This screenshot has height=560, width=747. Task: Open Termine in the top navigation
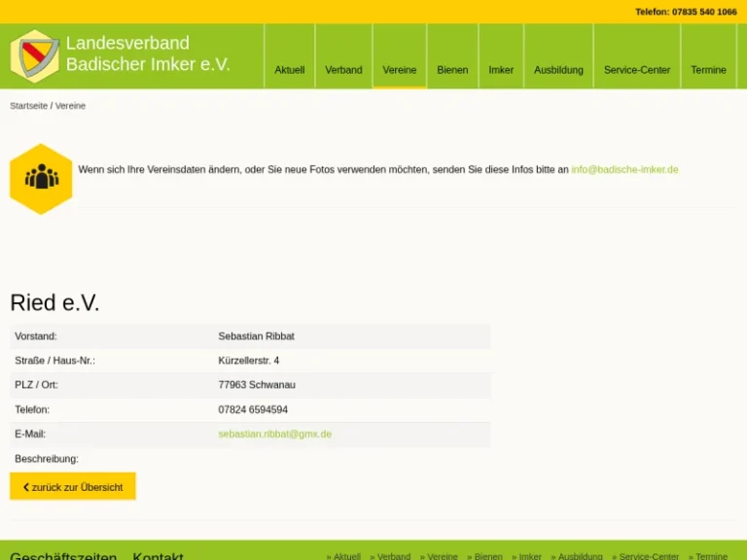click(708, 70)
